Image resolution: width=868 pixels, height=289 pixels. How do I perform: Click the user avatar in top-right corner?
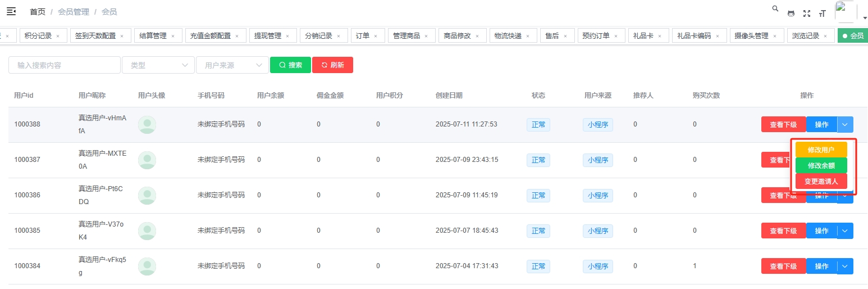coord(846,12)
